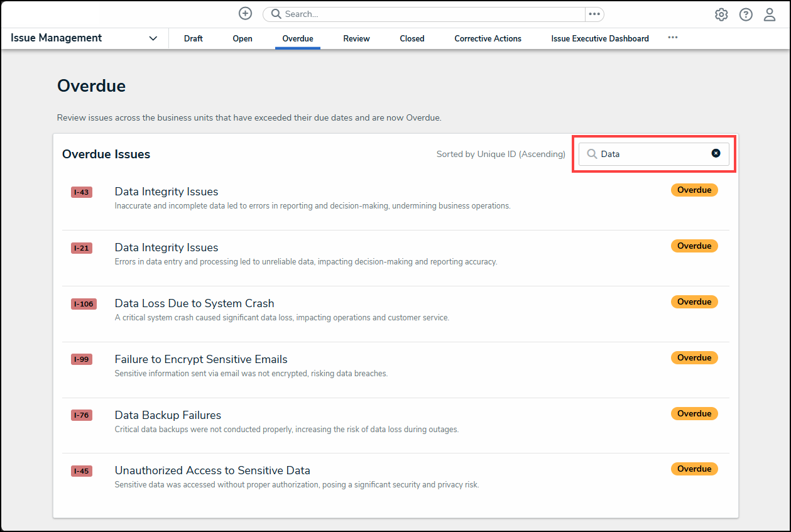Click the global search ellipsis options
The width and height of the screenshot is (791, 532).
pyautogui.click(x=594, y=14)
